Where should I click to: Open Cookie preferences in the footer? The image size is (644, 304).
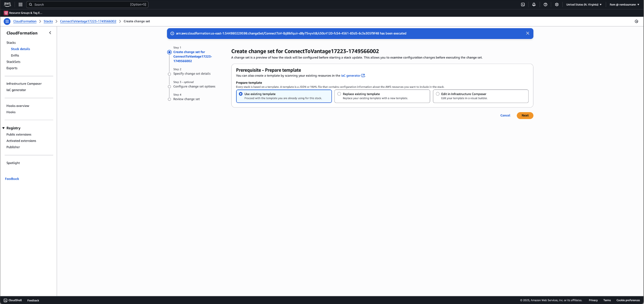[x=628, y=300]
